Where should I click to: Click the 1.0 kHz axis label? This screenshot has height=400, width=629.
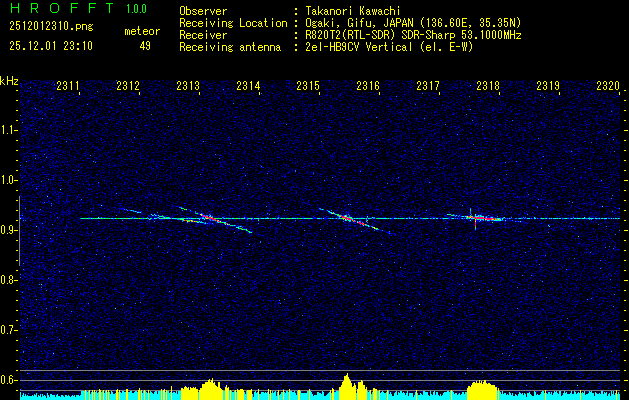click(x=9, y=180)
